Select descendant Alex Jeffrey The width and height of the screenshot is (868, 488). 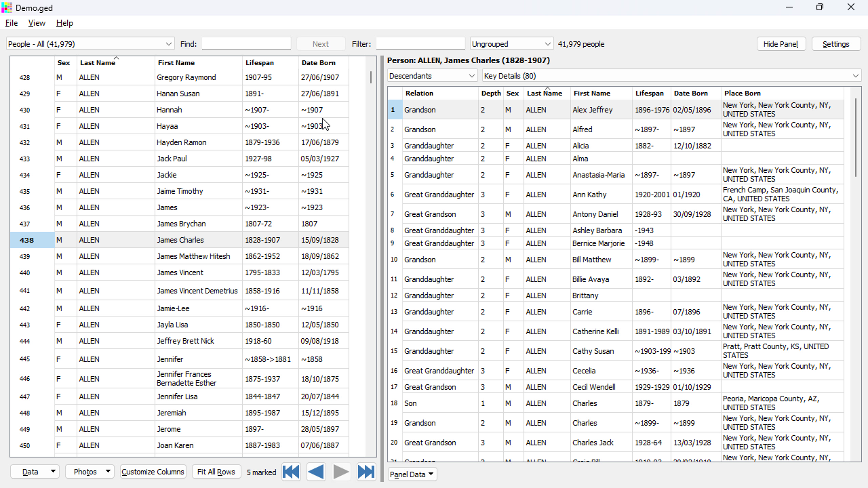point(616,110)
